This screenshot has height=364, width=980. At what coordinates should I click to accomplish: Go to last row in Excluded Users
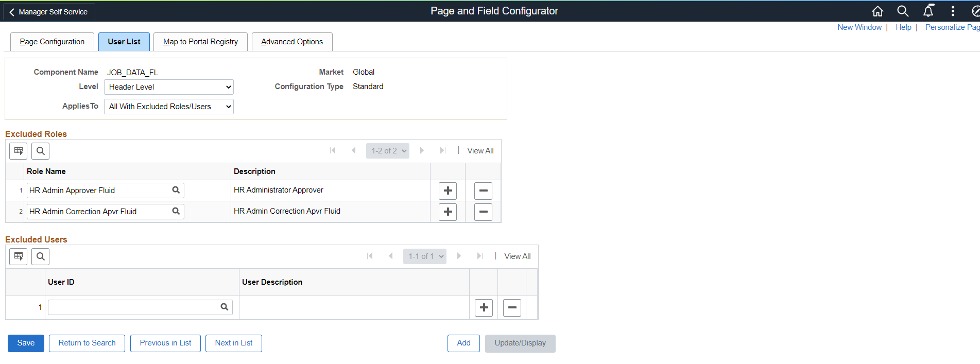click(479, 256)
